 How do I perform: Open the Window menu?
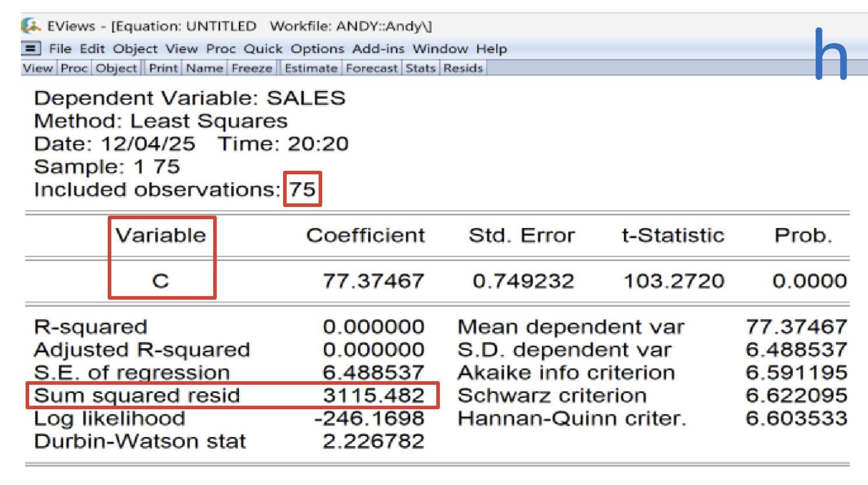pos(440,49)
